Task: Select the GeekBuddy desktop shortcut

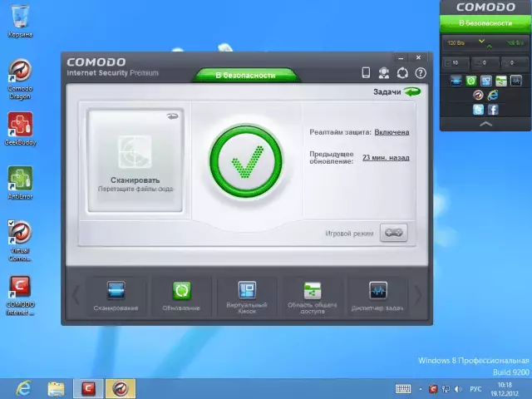Action: (20, 129)
